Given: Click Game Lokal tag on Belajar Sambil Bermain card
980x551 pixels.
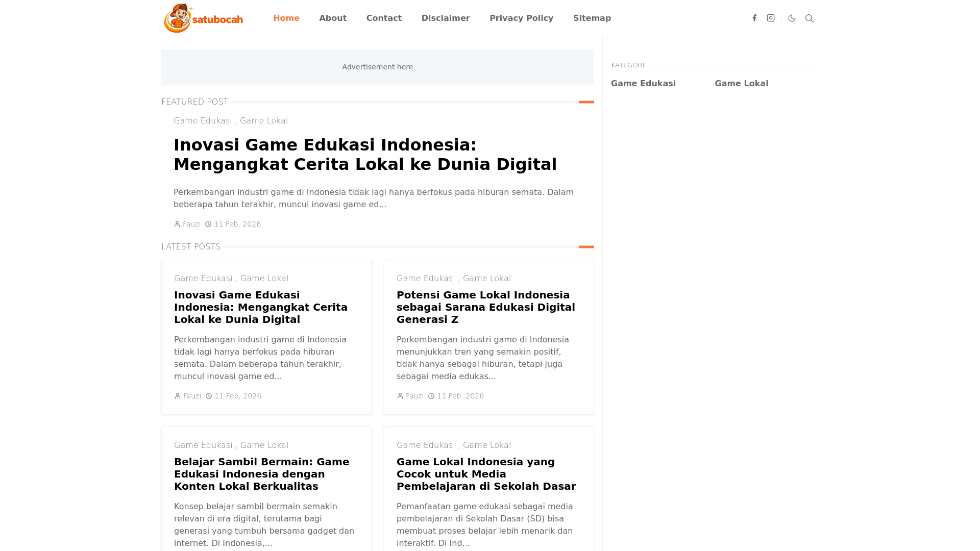Looking at the screenshot, I should click(264, 445).
